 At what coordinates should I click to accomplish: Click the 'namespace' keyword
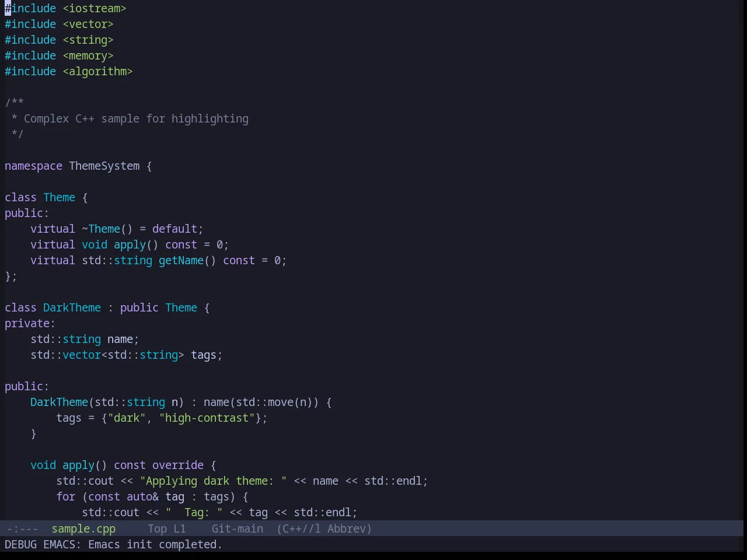coord(33,166)
